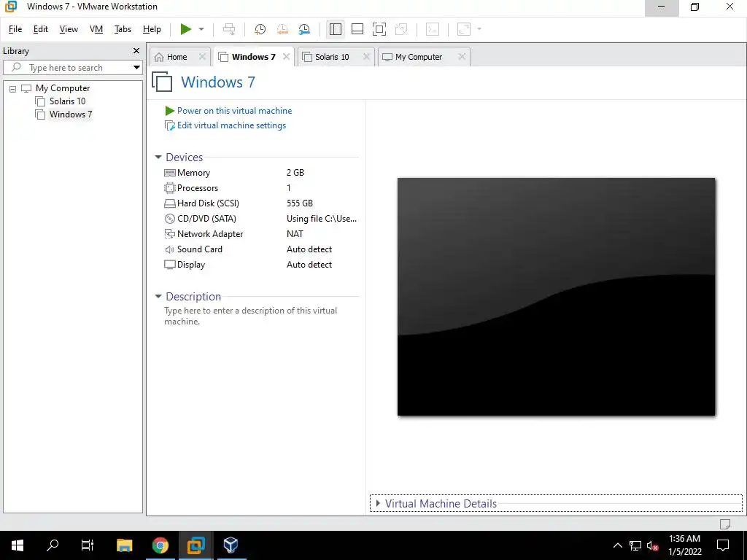Show hidden system tray icons
Viewport: 747px width, 560px height.
617,545
